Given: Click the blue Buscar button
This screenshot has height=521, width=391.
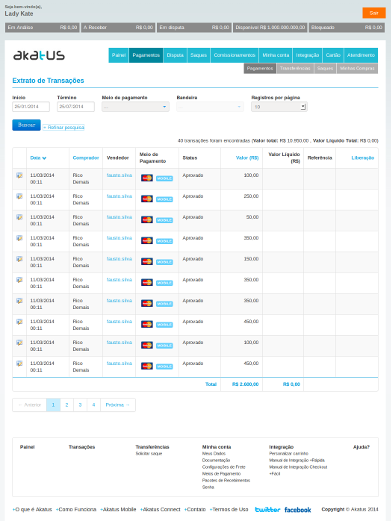Looking at the screenshot, I should (26, 125).
